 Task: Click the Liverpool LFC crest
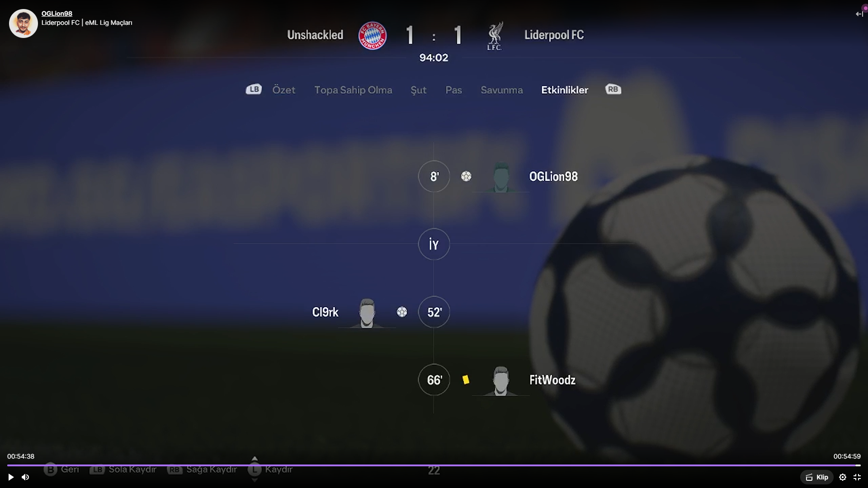pos(495,36)
